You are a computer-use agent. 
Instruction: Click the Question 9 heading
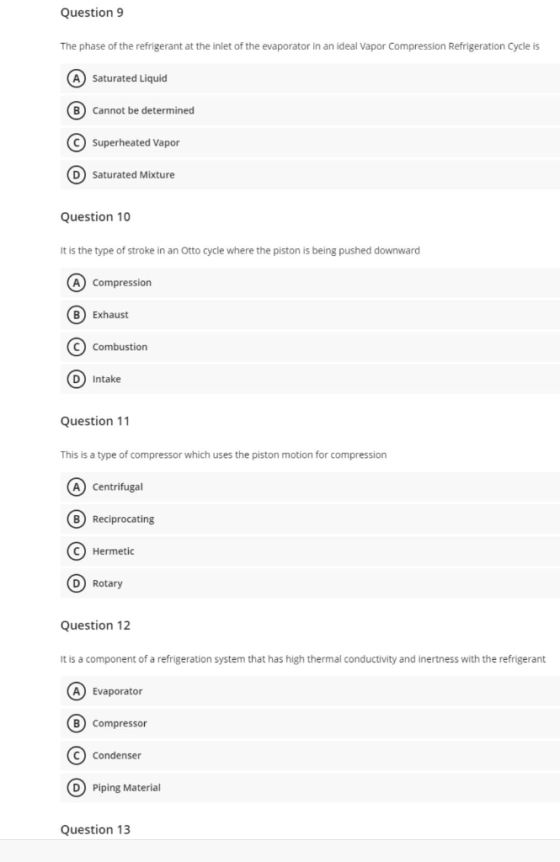tap(92, 13)
